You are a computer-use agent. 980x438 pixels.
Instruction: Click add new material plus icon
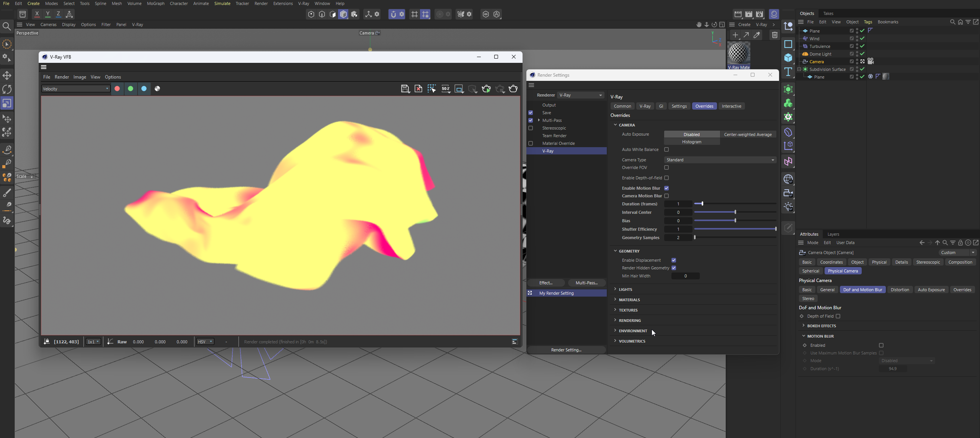point(735,35)
